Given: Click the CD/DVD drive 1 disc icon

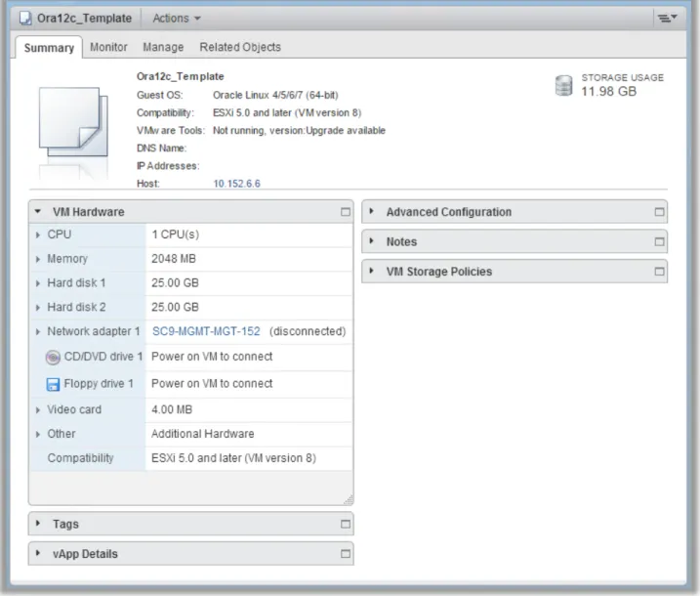Looking at the screenshot, I should click(x=53, y=358).
